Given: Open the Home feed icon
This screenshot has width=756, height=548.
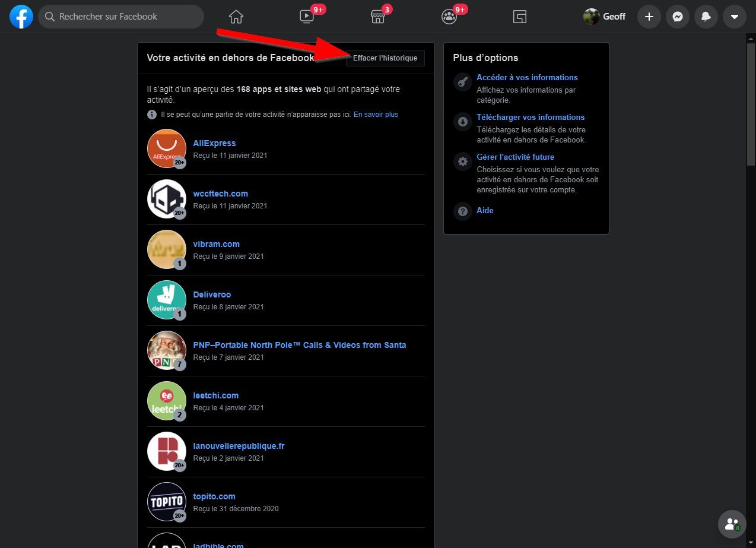Looking at the screenshot, I should coord(236,17).
